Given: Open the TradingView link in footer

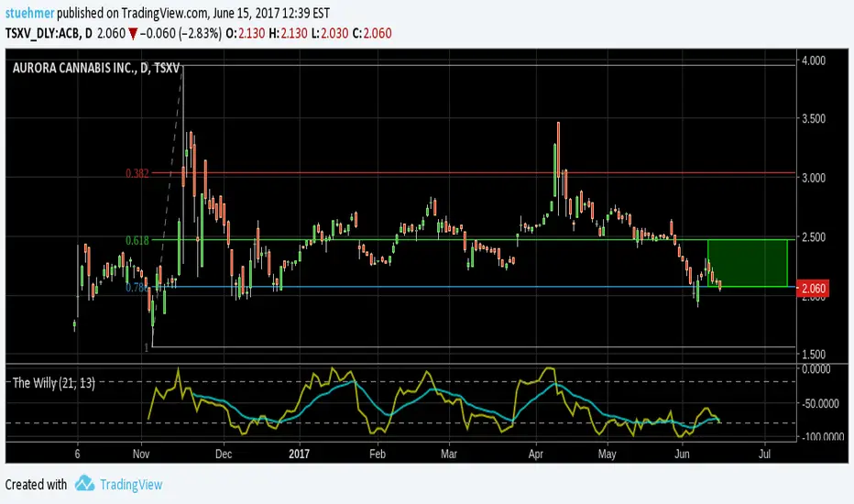Looking at the screenshot, I should pos(131,485).
